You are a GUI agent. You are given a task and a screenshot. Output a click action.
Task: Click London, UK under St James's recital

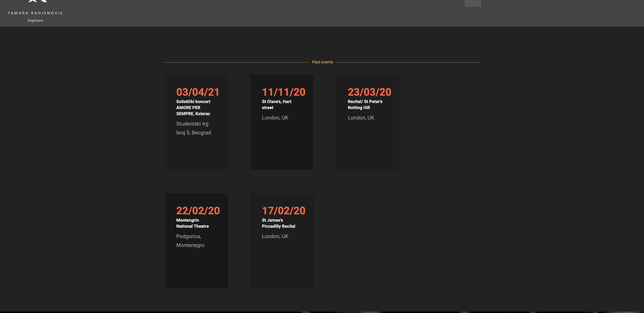tap(275, 236)
